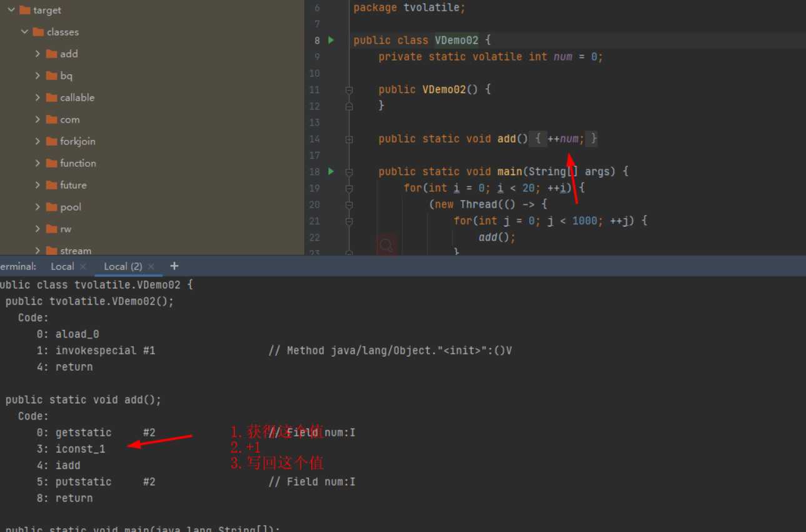Expand the future folder
The height and width of the screenshot is (532, 806).
pos(38,185)
